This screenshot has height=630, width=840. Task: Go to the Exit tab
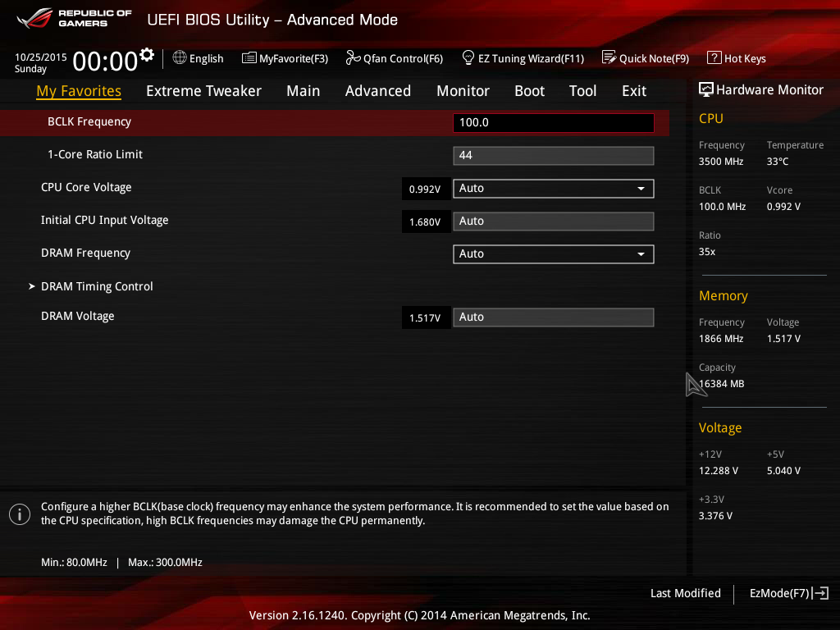coord(634,91)
